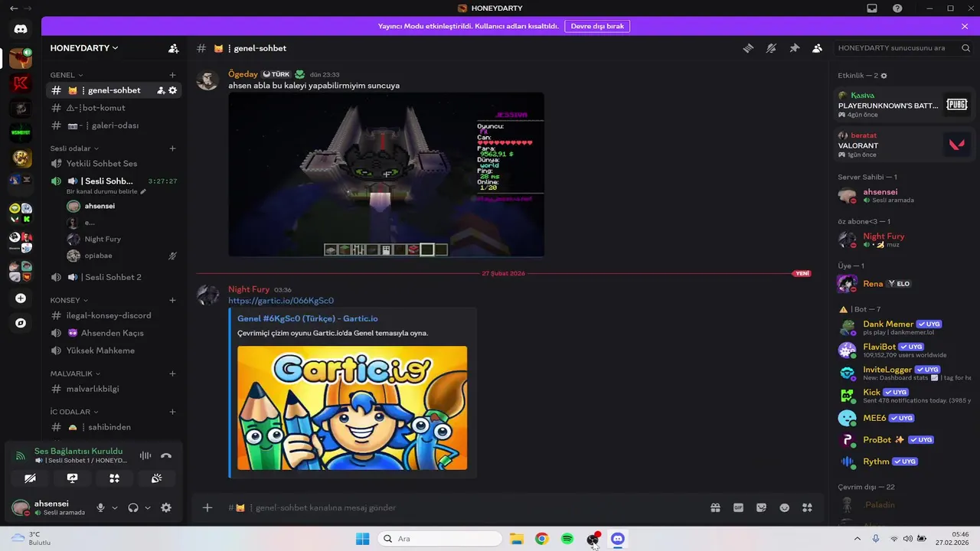The image size is (980, 551).
Task: Click 'Devre dışı bırak' streamer mode button
Action: [597, 26]
